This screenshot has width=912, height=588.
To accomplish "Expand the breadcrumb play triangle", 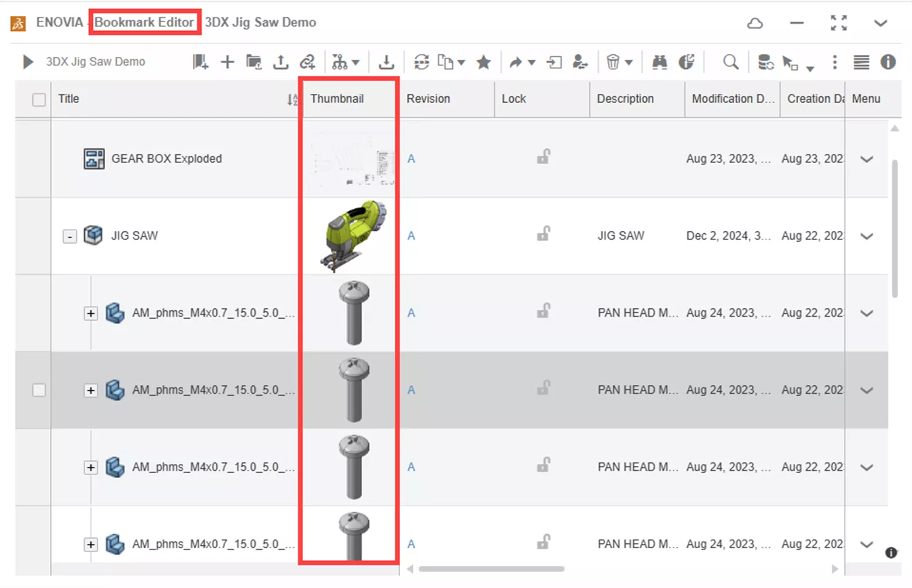I will [28, 62].
